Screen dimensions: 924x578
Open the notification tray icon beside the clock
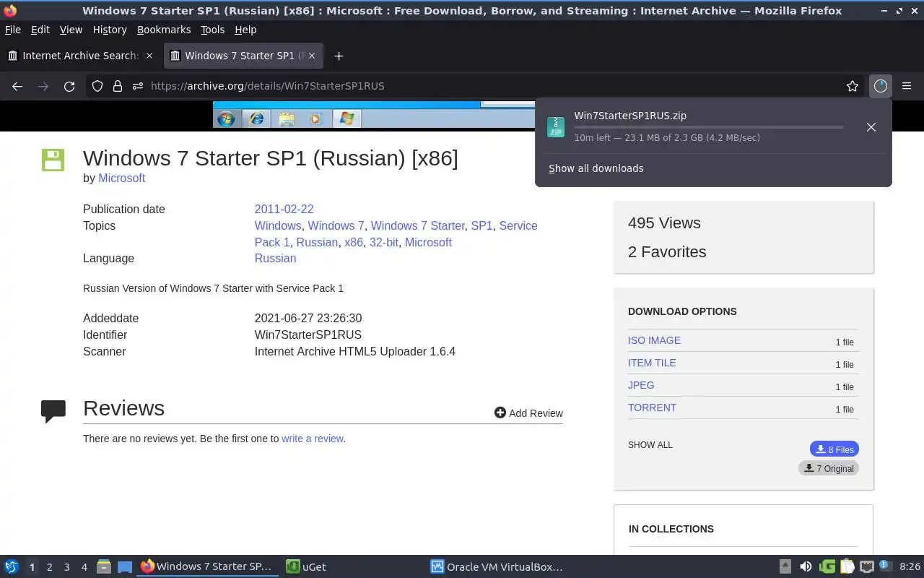point(886,566)
